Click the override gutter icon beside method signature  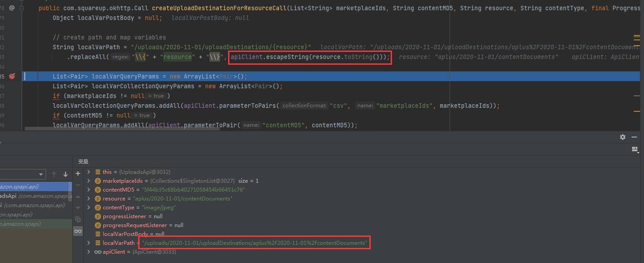(12, 8)
